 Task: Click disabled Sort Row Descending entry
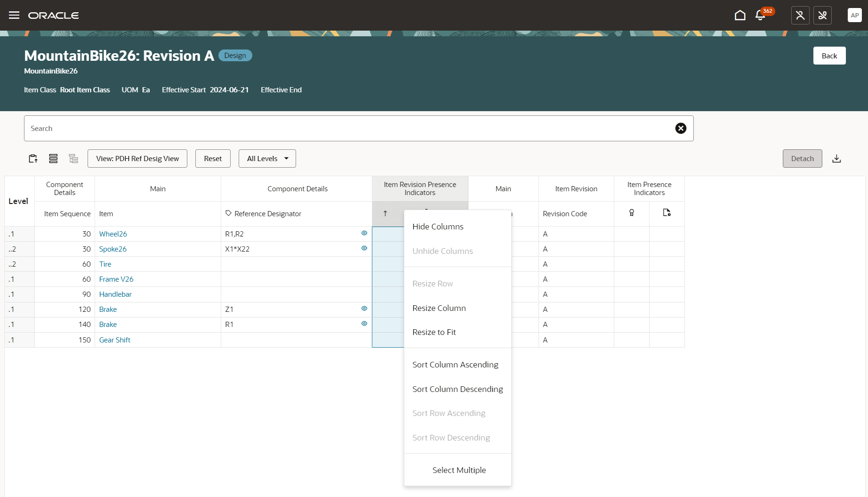pyautogui.click(x=458, y=438)
